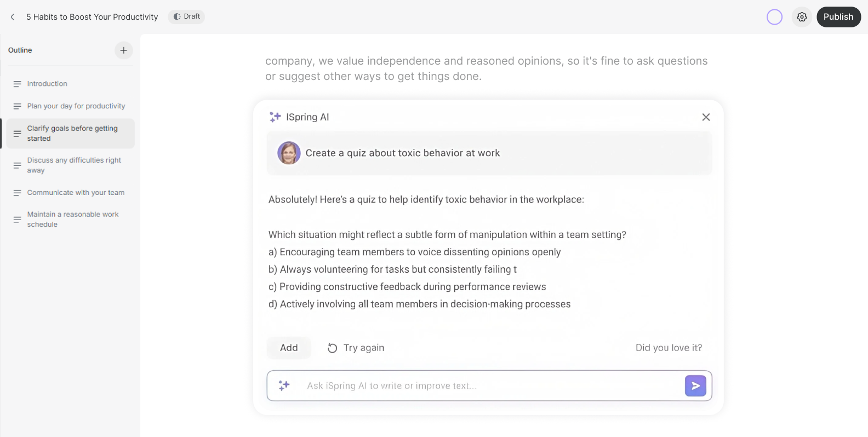The width and height of the screenshot is (868, 437).
Task: Select Clarify goals before getting started section
Action: tap(72, 134)
